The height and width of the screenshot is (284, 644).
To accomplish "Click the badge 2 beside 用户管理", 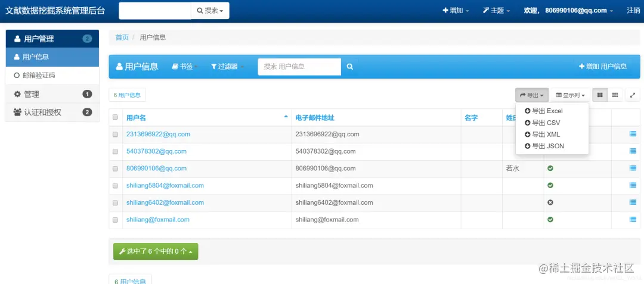I will point(87,39).
